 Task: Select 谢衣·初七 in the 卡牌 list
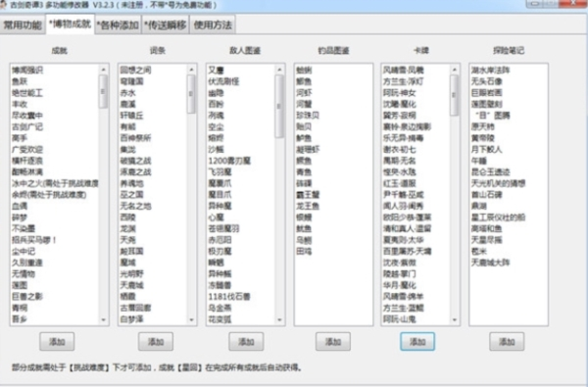400,149
